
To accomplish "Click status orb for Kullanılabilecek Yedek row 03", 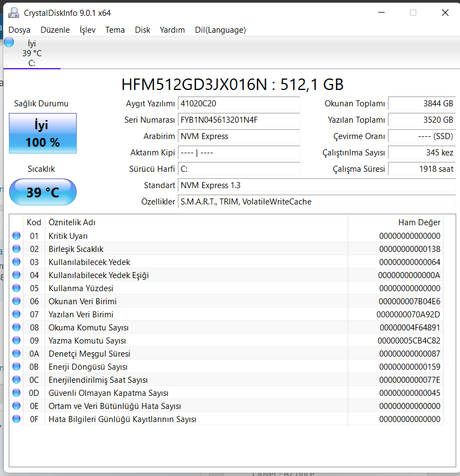I will pyautogui.click(x=16, y=262).
